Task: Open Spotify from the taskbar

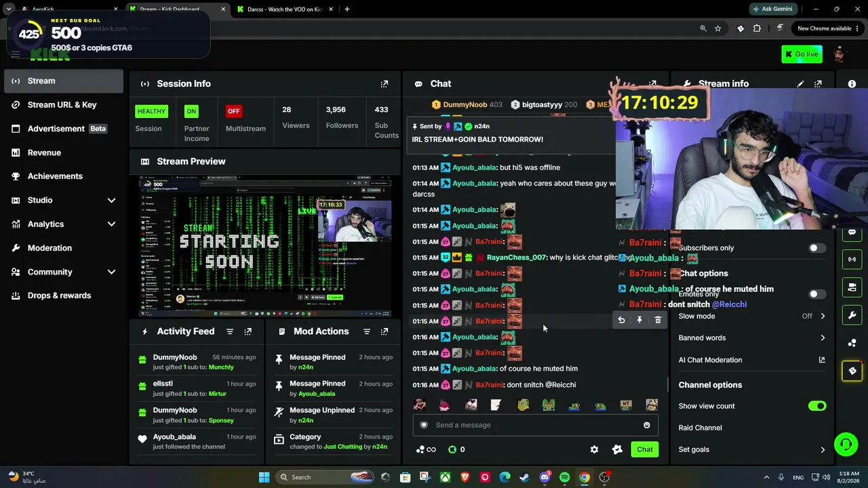Action: [x=564, y=477]
